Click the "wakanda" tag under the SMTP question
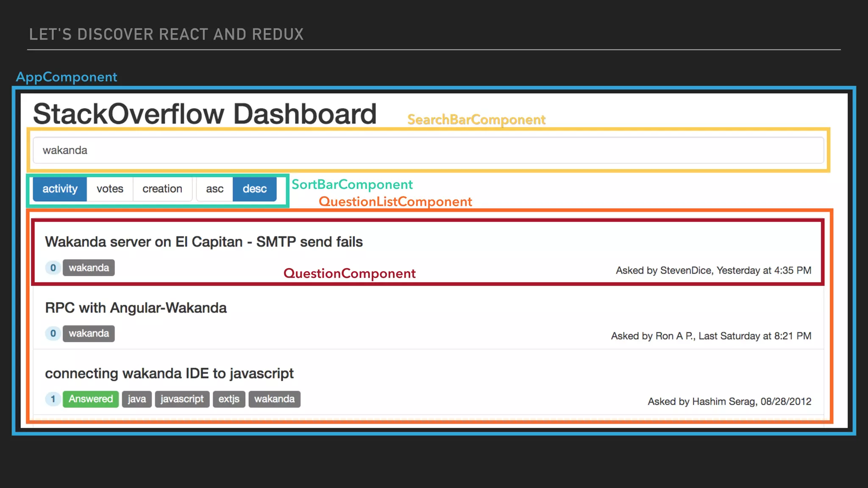Image resolution: width=868 pixels, height=488 pixels. coord(89,268)
